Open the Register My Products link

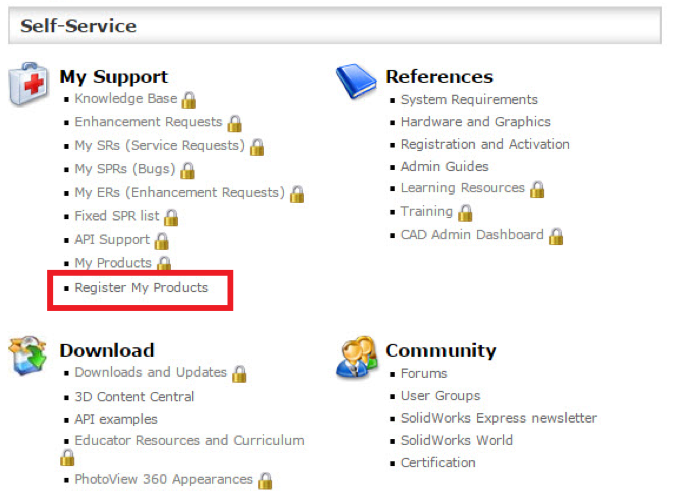point(141,288)
